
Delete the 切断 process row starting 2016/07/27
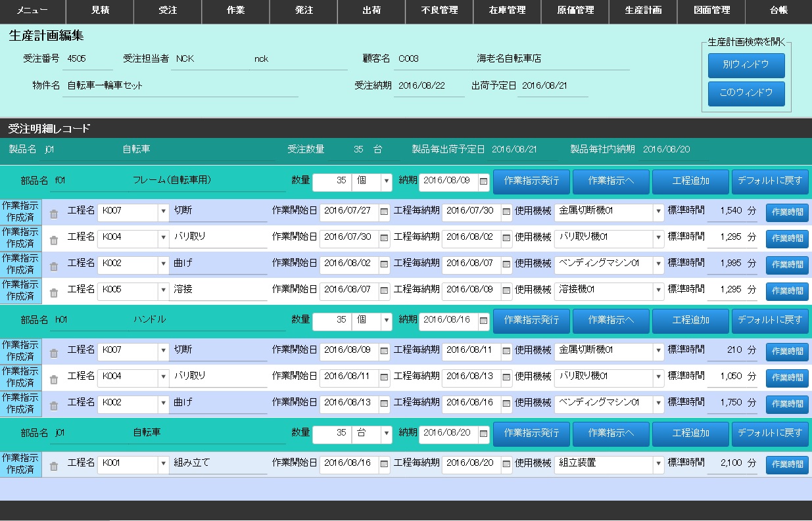point(54,214)
